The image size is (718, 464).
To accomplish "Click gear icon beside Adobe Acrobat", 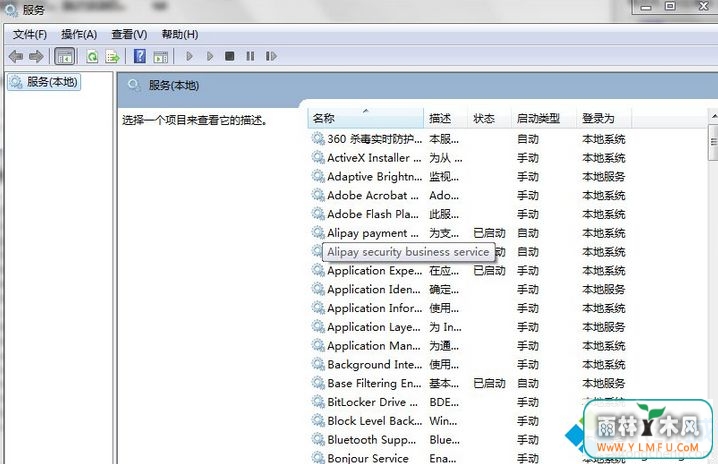I will pos(318,195).
